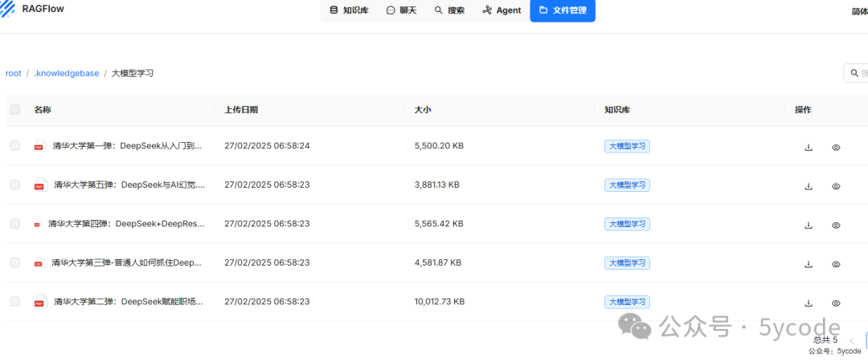The width and height of the screenshot is (868, 362).
Task: Open file 清华大学第三弹-普通人如何抓住Deep...
Action: click(x=126, y=262)
